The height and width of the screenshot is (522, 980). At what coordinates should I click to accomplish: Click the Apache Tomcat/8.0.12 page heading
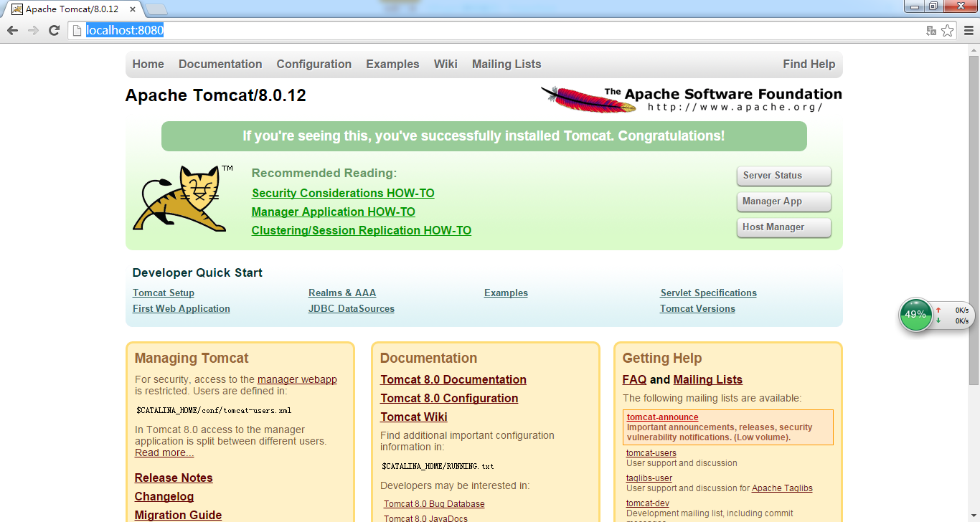pos(216,95)
